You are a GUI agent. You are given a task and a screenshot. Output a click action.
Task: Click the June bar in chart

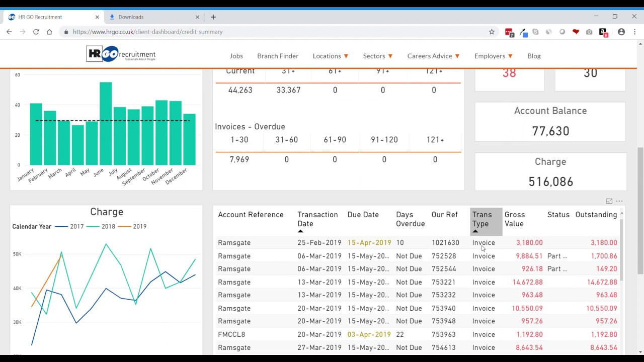106,124
